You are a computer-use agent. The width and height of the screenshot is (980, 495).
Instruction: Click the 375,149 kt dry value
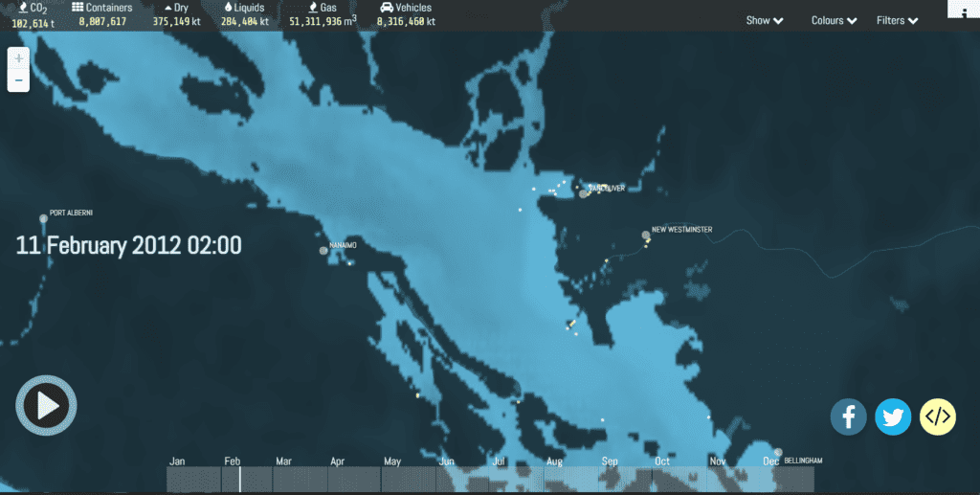[x=177, y=22]
